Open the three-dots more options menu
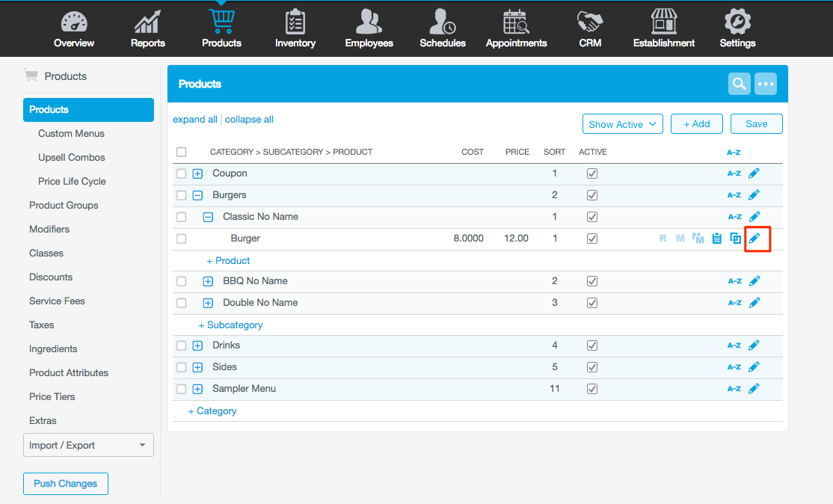This screenshot has height=504, width=833. 766,84
